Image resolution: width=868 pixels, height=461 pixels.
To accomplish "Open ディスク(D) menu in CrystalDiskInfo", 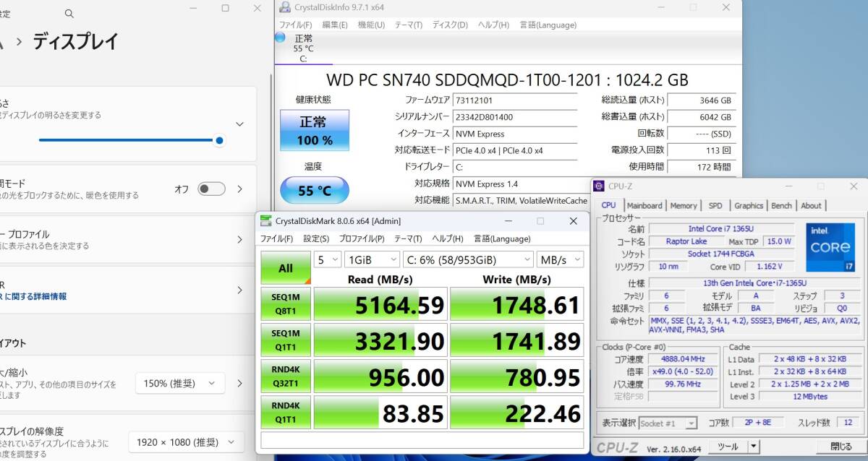I will pos(450,25).
